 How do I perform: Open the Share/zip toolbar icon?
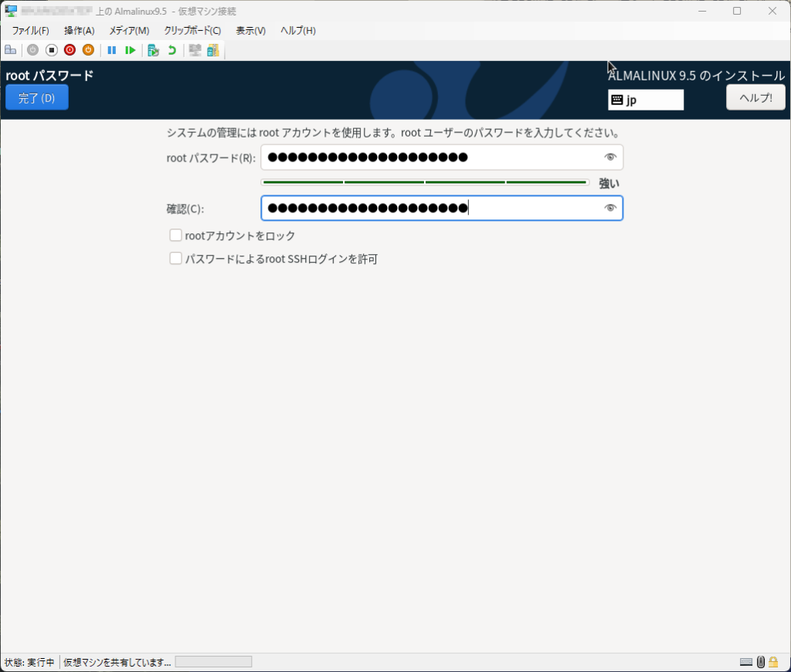coord(212,50)
